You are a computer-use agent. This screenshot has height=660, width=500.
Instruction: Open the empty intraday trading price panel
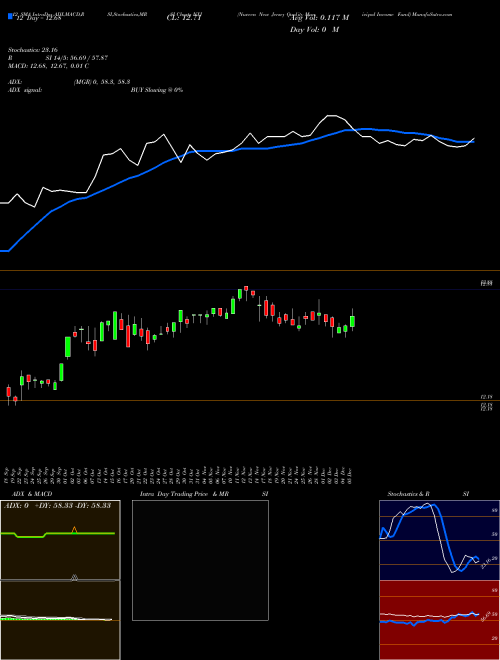(x=200, y=560)
